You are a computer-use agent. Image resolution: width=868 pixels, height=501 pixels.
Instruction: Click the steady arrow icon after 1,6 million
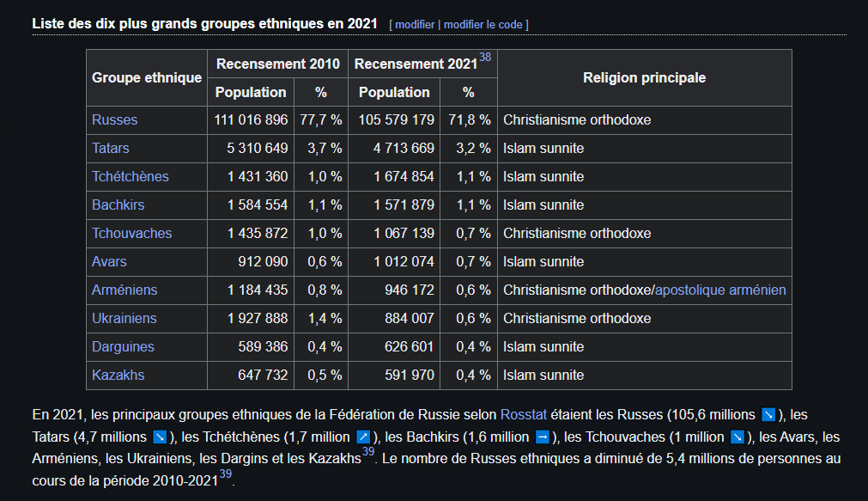click(x=542, y=436)
